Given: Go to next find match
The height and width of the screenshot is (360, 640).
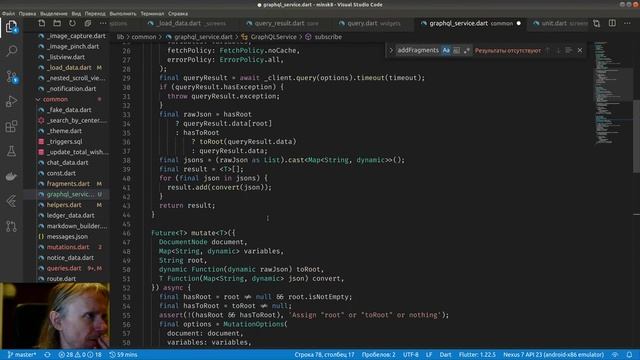Looking at the screenshot, I should pyautogui.click(x=558, y=50).
